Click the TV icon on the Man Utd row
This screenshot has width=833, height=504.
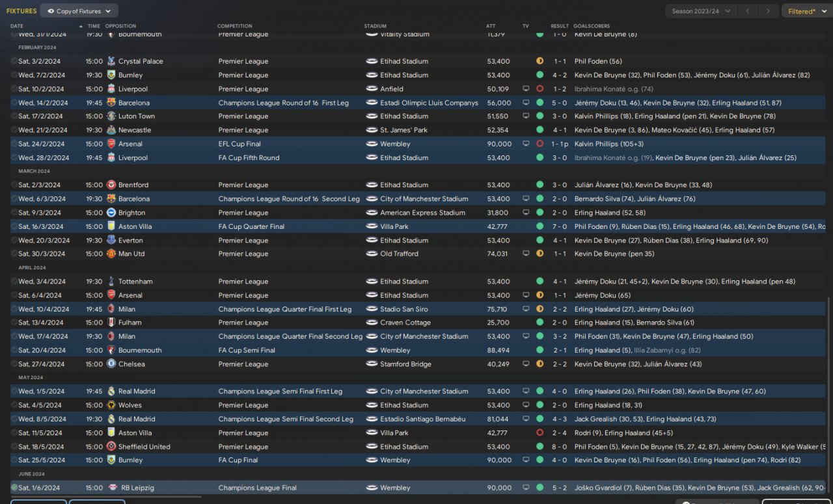pos(526,254)
